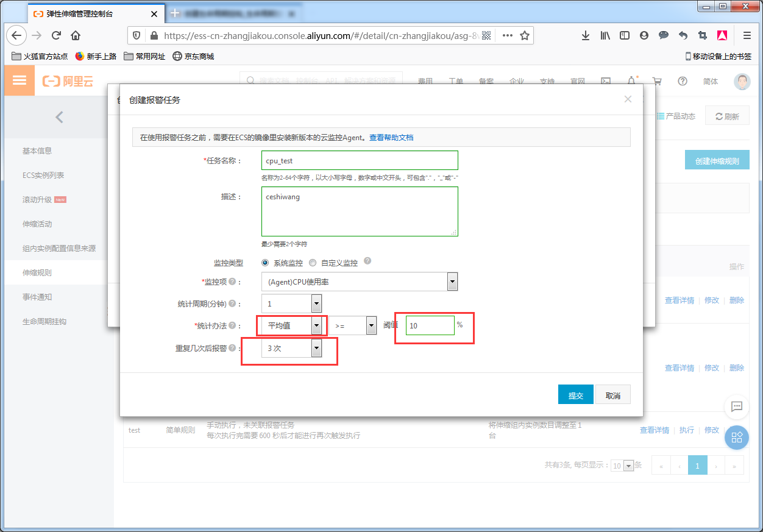Click the help icon next to 监控项
Image resolution: width=763 pixels, height=532 pixels.
click(x=232, y=282)
